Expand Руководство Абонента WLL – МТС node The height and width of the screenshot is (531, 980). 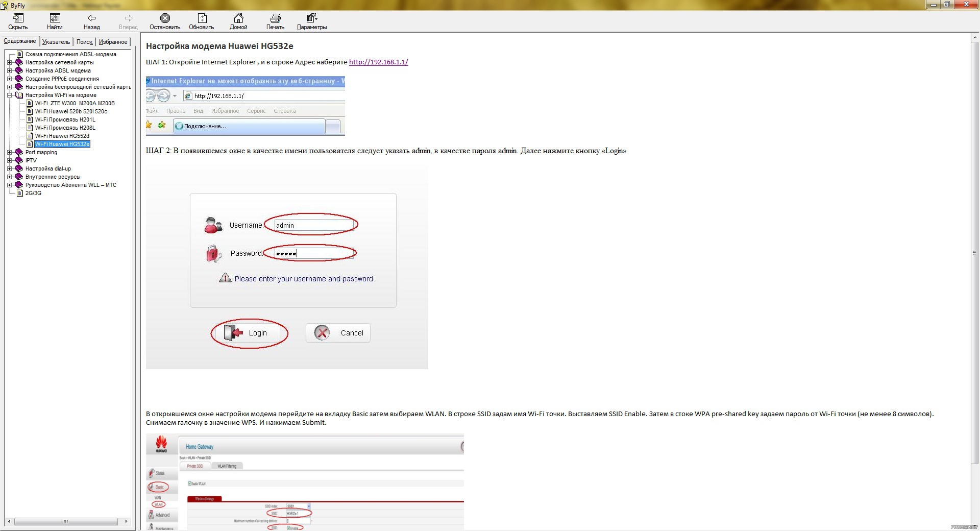[x=9, y=185]
